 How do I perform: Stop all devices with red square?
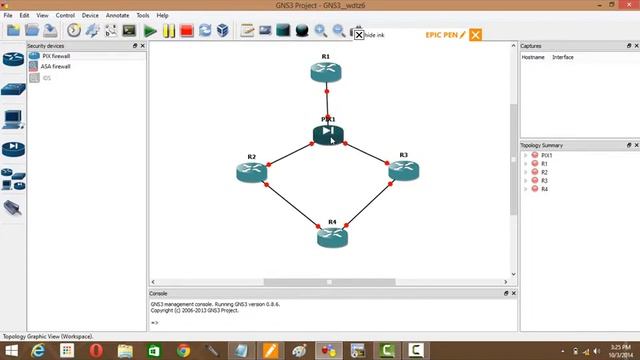pos(187,31)
